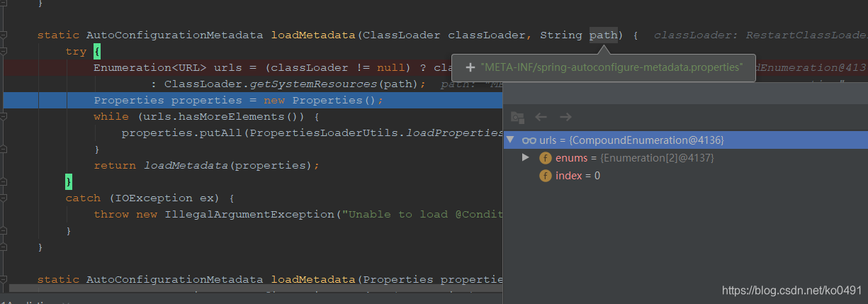Select the 'urls = {CompoundEnumeration@4136}' row

point(685,140)
